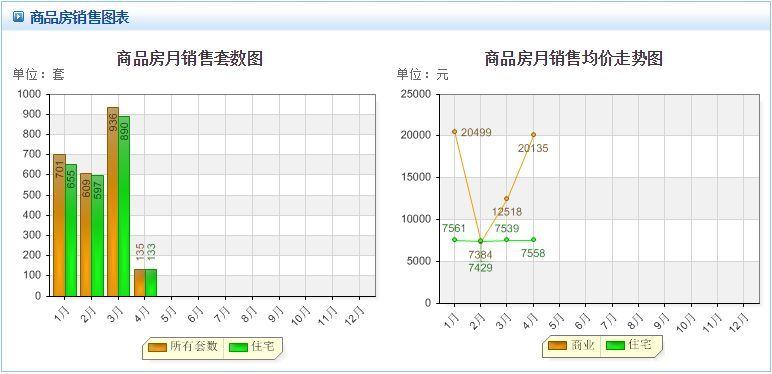The image size is (772, 374).
Task: Click the February green bar labeled 597
Action: click(x=97, y=236)
